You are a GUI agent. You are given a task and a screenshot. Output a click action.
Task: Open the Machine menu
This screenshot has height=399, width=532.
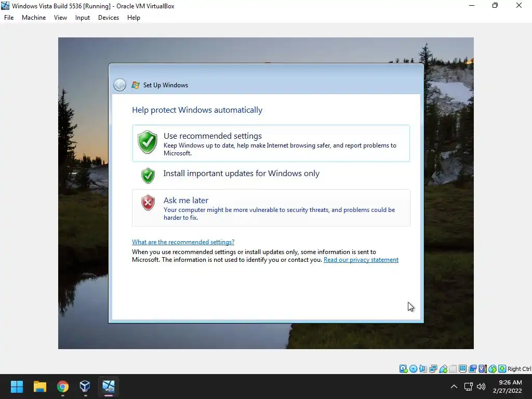click(34, 18)
